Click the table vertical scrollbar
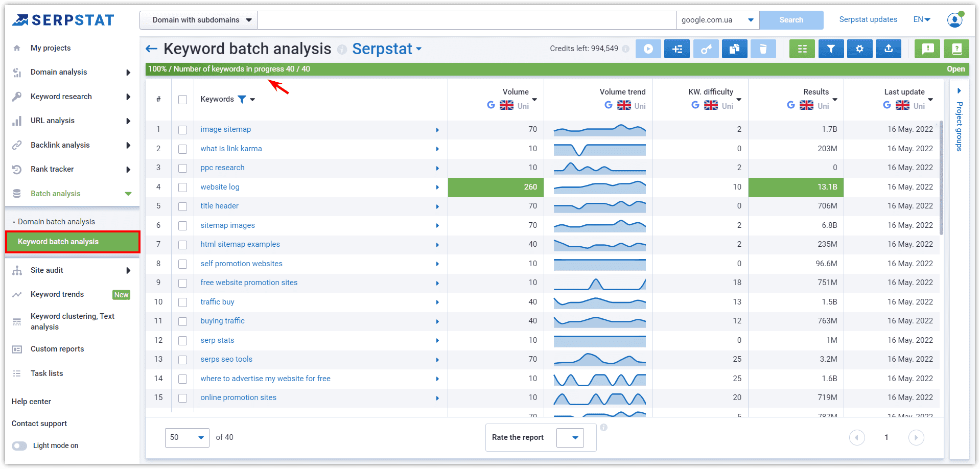The image size is (980, 469). (941, 179)
